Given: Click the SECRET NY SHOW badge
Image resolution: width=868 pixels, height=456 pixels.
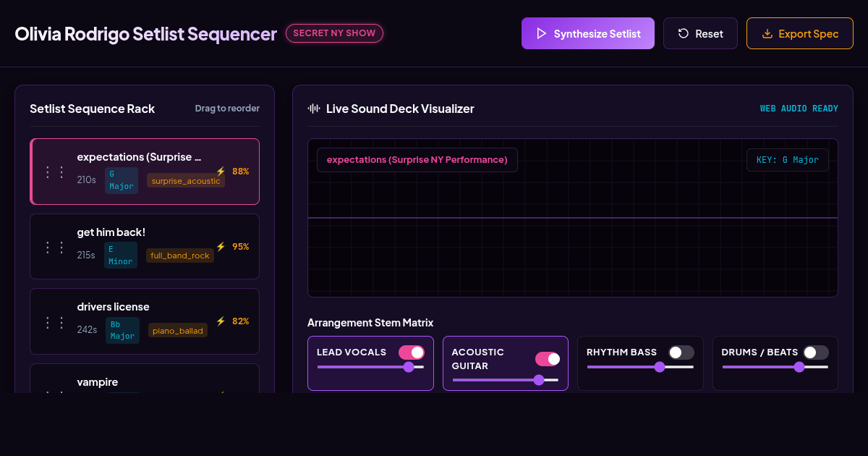Looking at the screenshot, I should click(334, 33).
